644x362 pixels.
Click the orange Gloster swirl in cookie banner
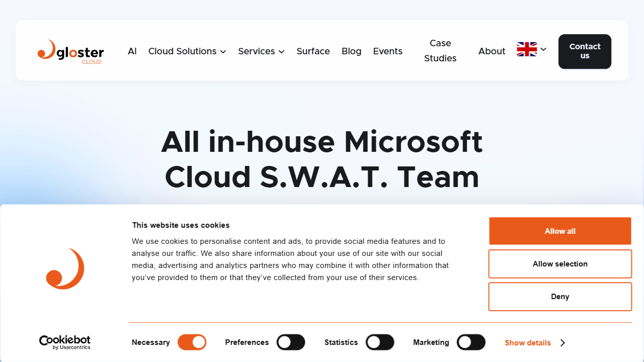tap(65, 268)
